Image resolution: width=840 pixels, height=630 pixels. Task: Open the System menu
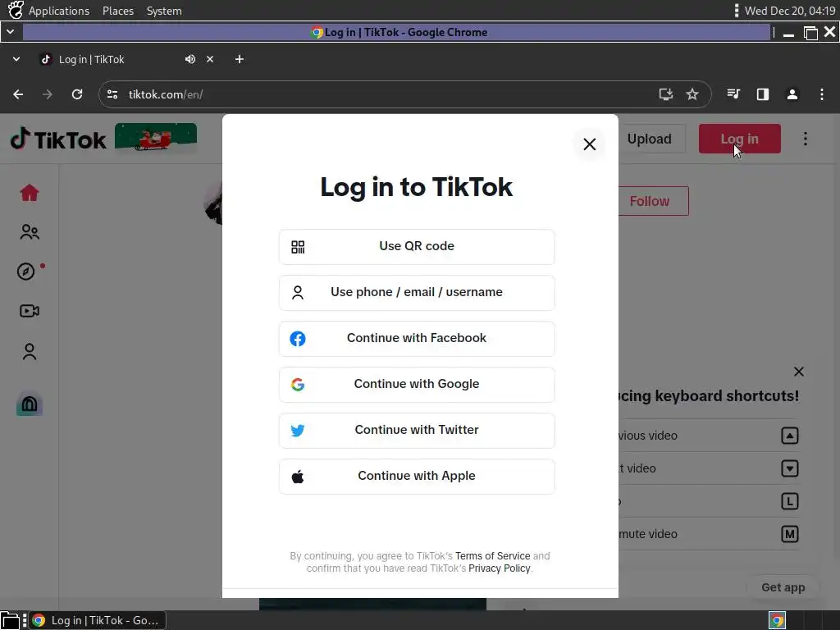tap(164, 11)
